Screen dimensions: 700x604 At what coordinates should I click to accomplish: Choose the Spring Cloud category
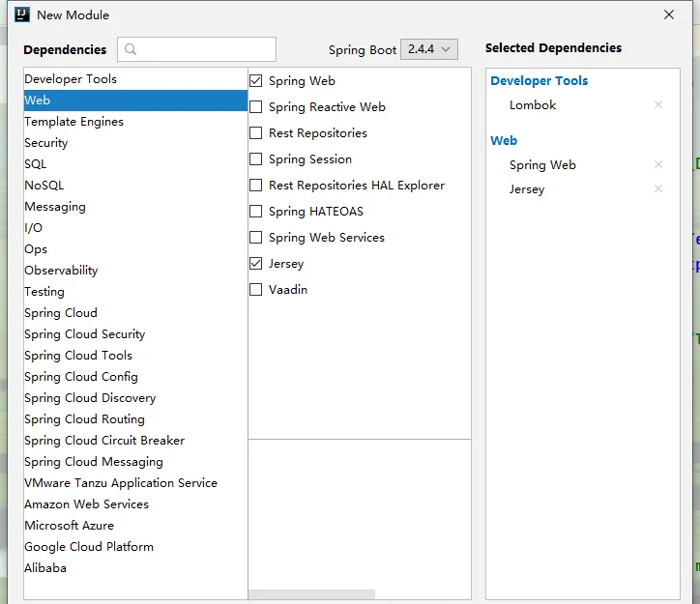pyautogui.click(x=135, y=313)
